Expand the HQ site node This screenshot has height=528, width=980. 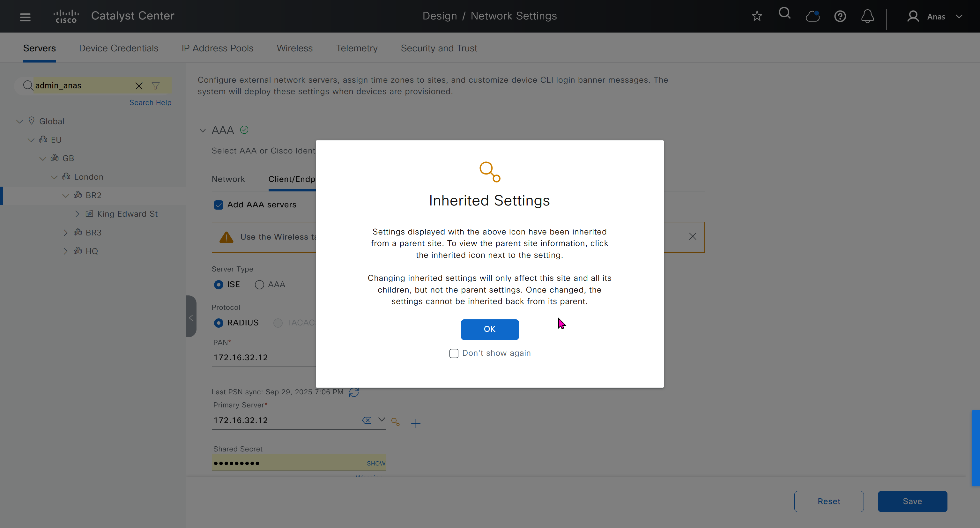[x=66, y=251]
